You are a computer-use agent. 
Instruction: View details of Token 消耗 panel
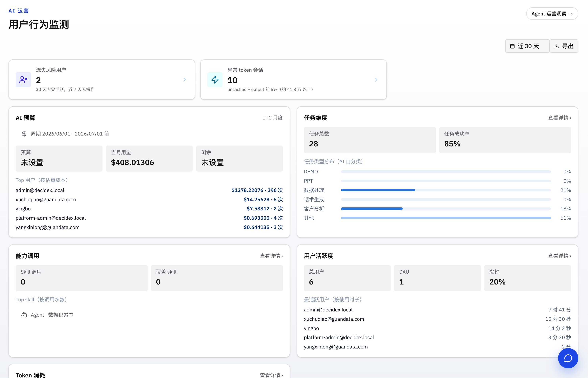(x=271, y=375)
